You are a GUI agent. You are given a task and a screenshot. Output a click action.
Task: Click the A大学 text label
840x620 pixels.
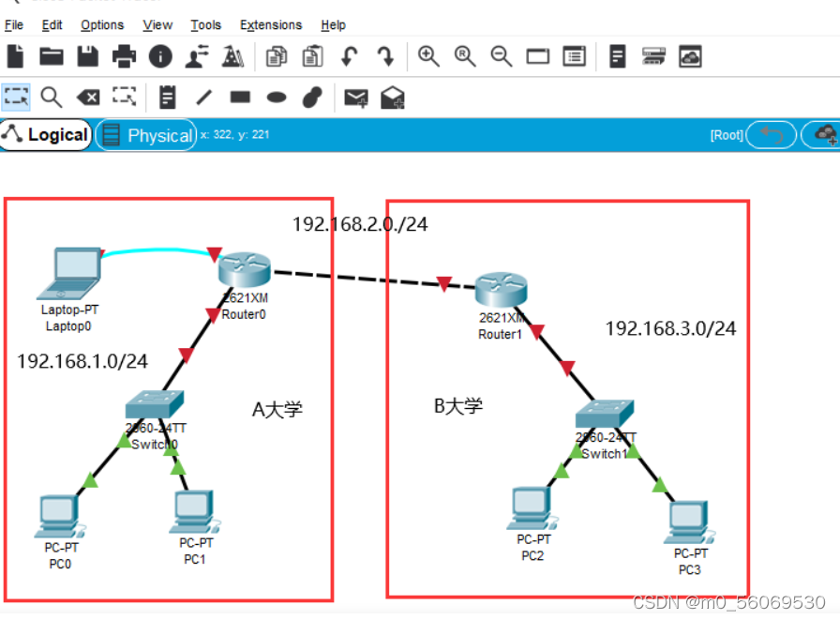click(277, 410)
